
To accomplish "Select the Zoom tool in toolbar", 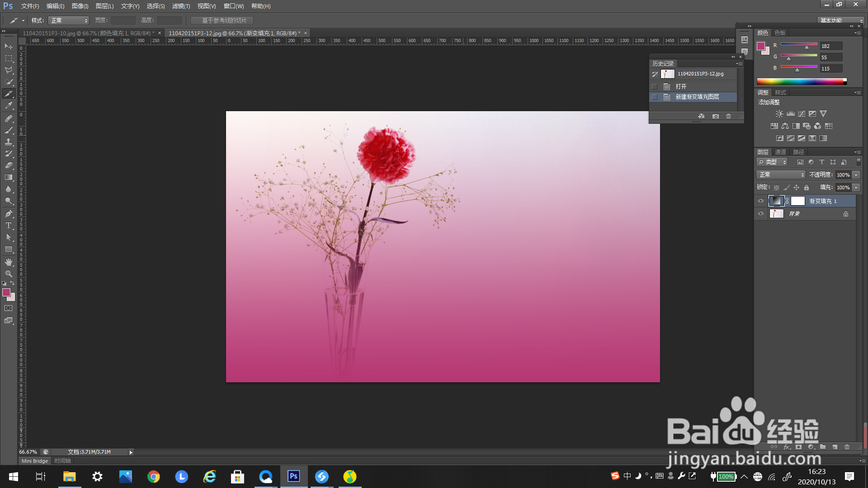I will [x=9, y=274].
